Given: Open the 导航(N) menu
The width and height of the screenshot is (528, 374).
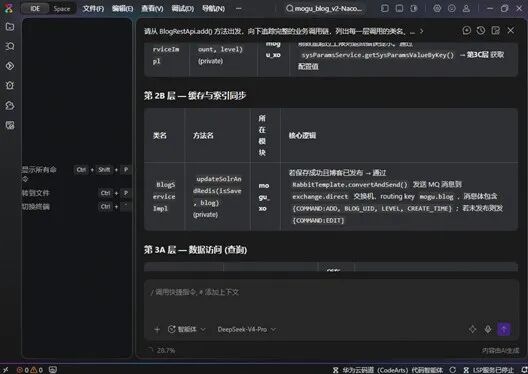Looking at the screenshot, I should point(213,8).
